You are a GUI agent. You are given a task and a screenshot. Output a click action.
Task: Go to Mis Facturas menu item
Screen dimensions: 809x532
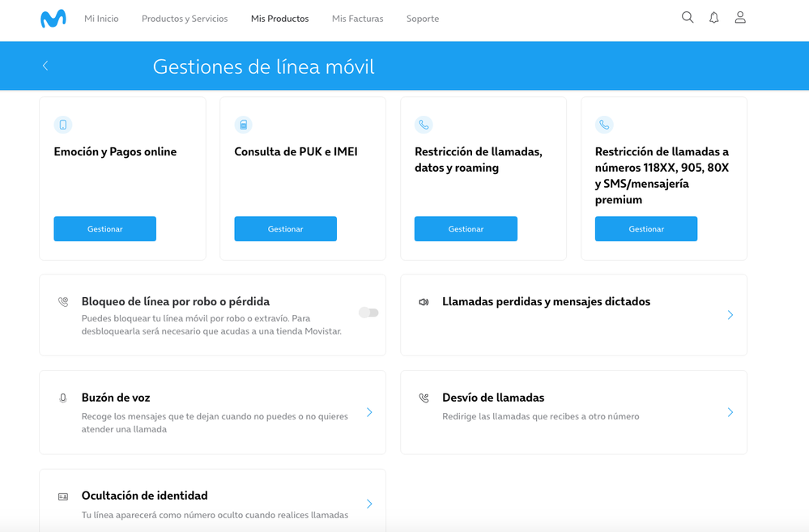(x=357, y=19)
